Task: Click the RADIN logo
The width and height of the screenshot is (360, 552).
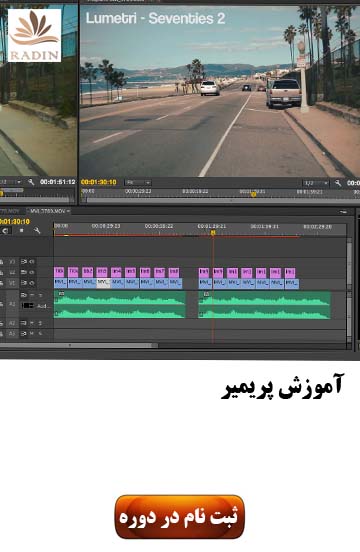Action: pos(34,36)
